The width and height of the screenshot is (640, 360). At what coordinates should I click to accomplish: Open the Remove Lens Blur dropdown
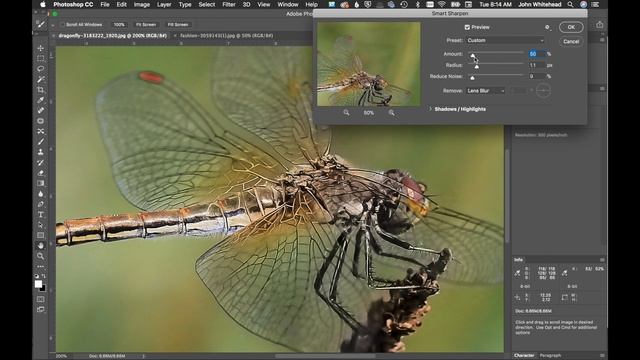coord(486,91)
